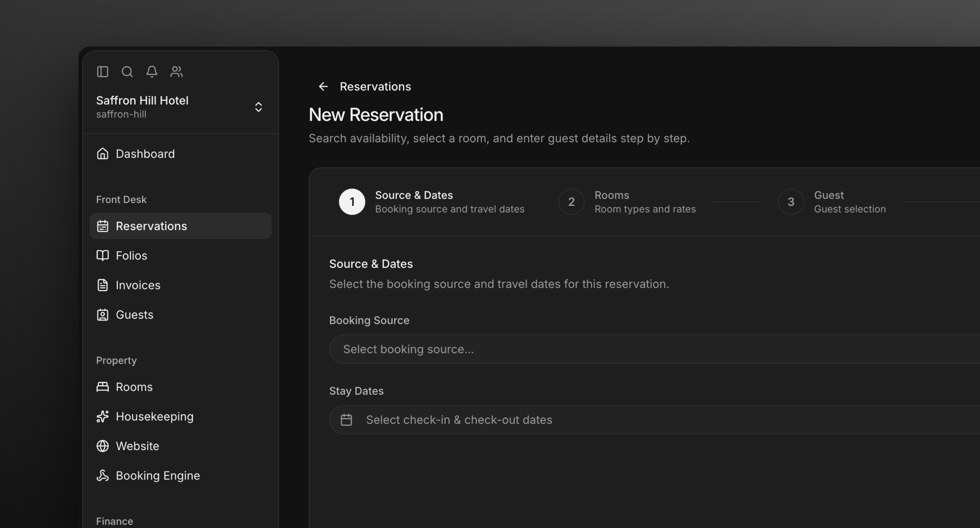Click the back arrow to Reservations
Screen dimensions: 980x528
pos(323,87)
